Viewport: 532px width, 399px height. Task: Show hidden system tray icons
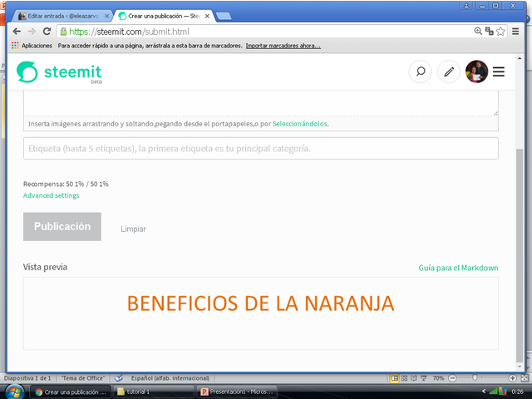(x=484, y=392)
